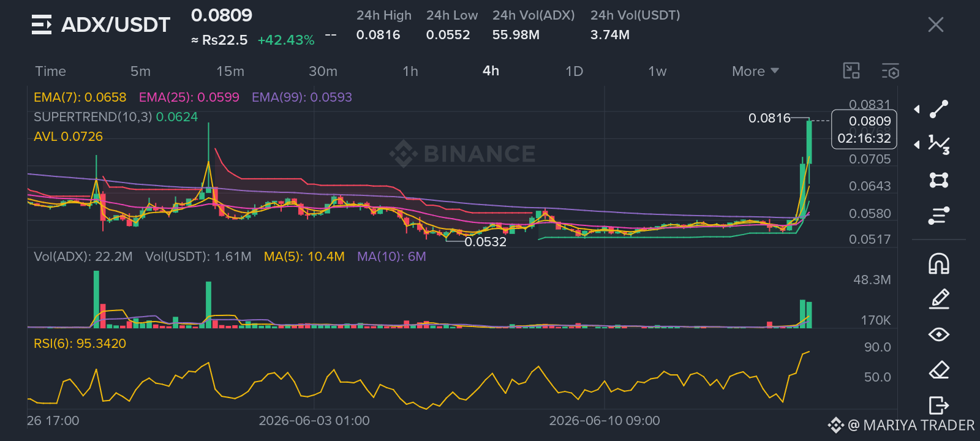This screenshot has height=441, width=980.
Task: Select the rectangle range drawing tool
Action: 939,180
